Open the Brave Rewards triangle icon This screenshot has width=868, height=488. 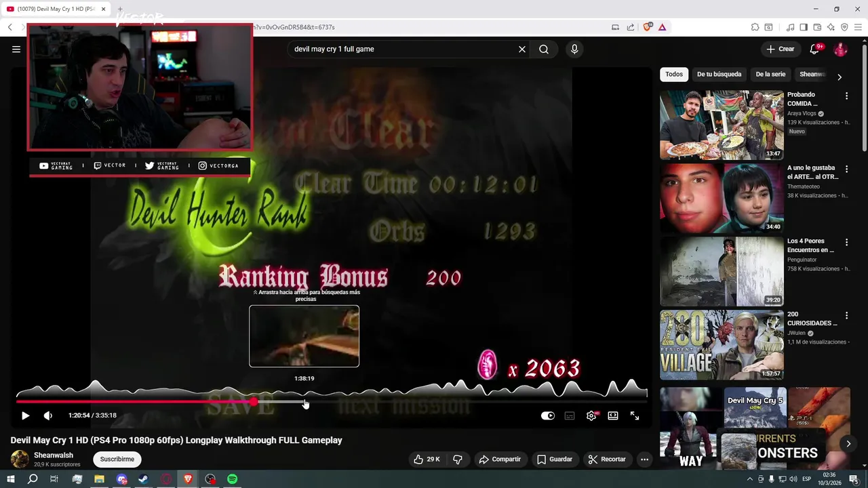[662, 27]
